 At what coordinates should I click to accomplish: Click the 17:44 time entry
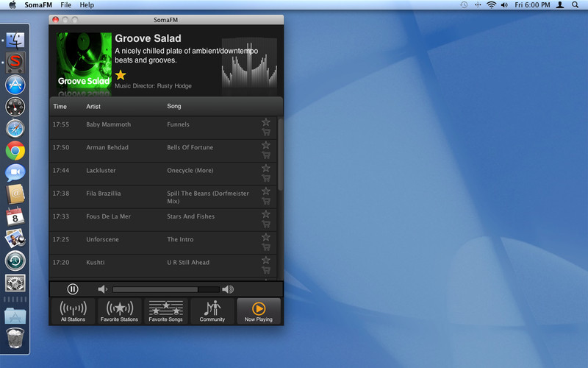(x=61, y=170)
